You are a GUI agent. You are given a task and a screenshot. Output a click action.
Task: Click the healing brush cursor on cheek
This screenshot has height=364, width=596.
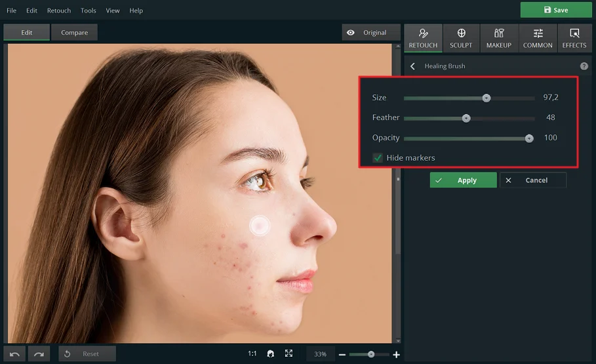(x=260, y=226)
